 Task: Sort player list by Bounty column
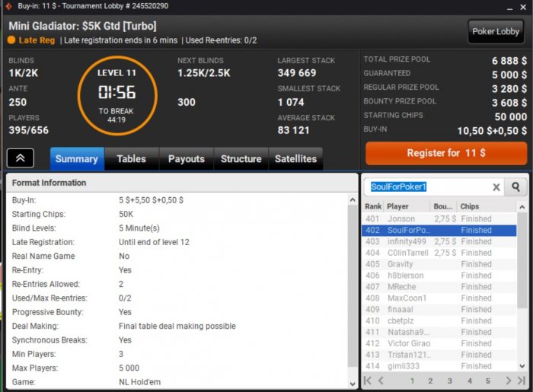444,206
